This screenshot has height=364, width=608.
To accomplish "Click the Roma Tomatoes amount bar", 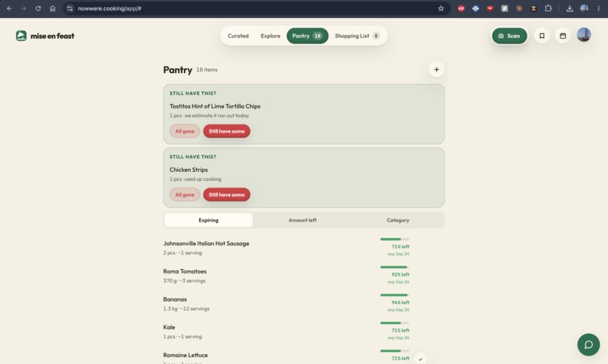I will point(395,267).
